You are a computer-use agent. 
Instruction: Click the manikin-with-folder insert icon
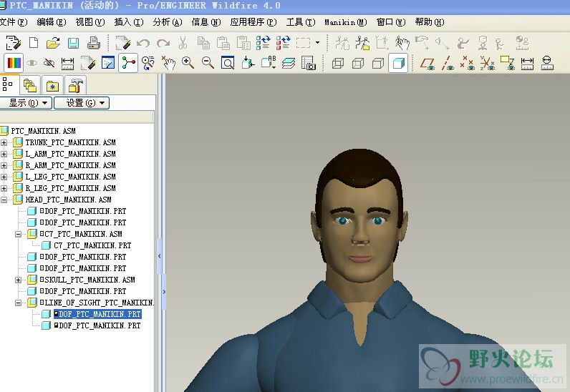click(x=362, y=43)
